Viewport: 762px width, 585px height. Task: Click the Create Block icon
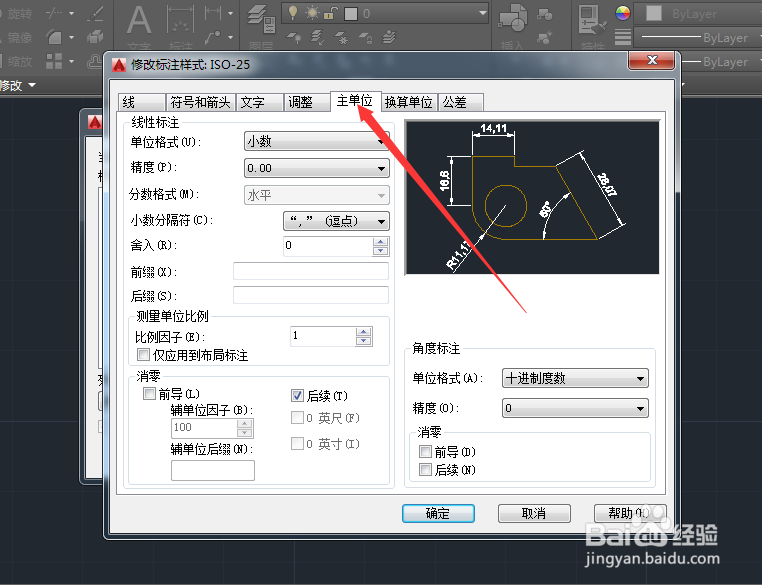(545, 15)
